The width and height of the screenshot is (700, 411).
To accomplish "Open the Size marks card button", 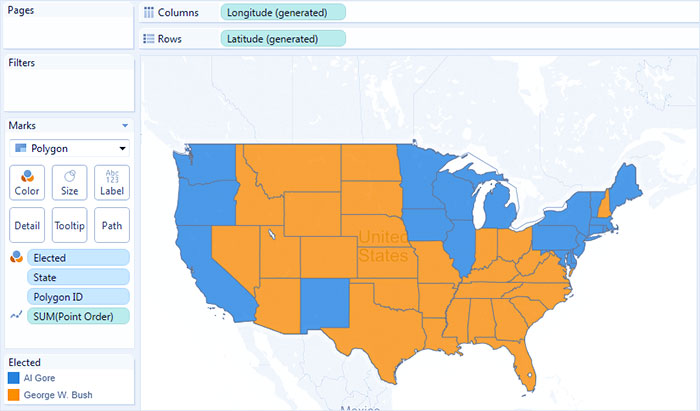I will (69, 183).
